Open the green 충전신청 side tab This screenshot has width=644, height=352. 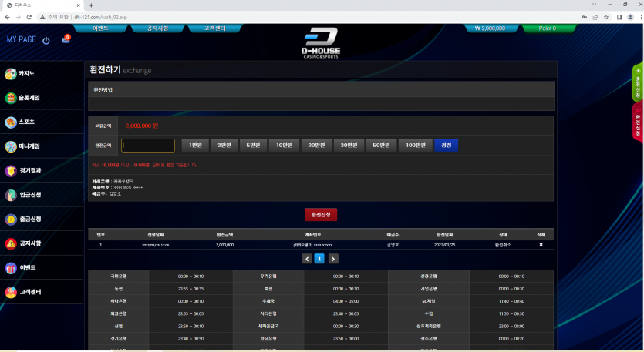(638, 82)
